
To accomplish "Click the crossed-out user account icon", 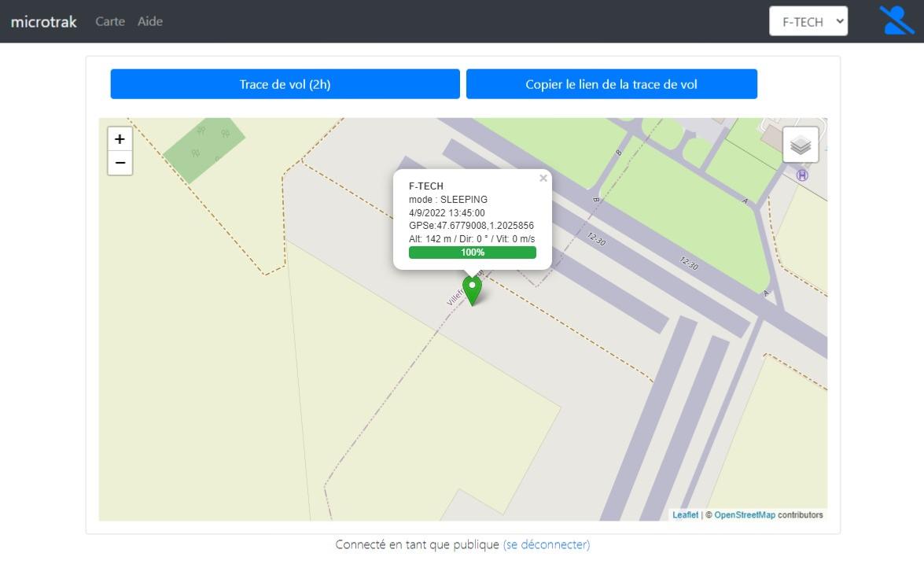I will [x=896, y=21].
